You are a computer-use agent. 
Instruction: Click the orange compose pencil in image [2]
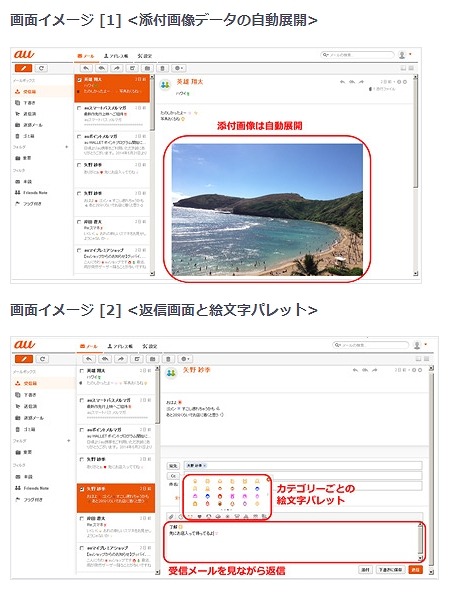[24, 359]
